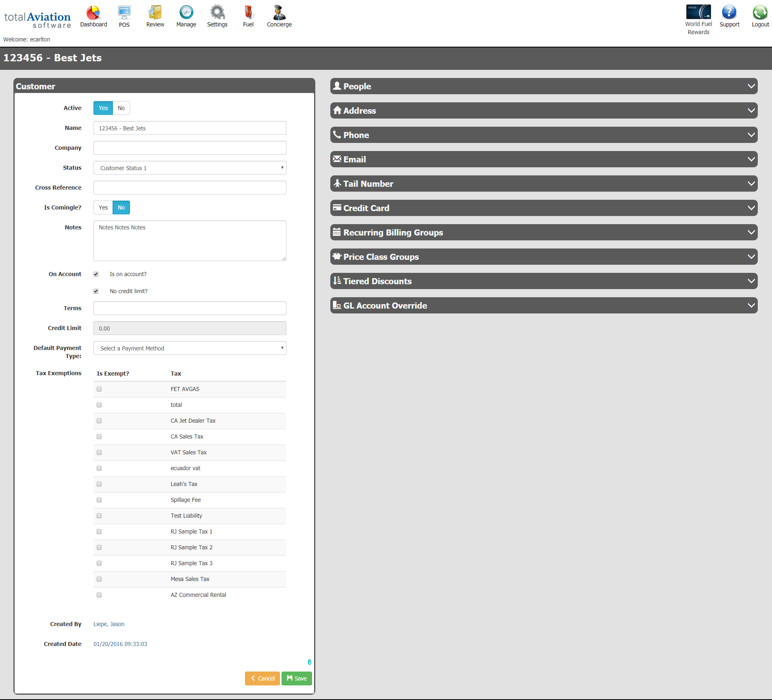Open the Customer Status dropdown
Viewport: 772px width, 700px height.
[x=190, y=168]
